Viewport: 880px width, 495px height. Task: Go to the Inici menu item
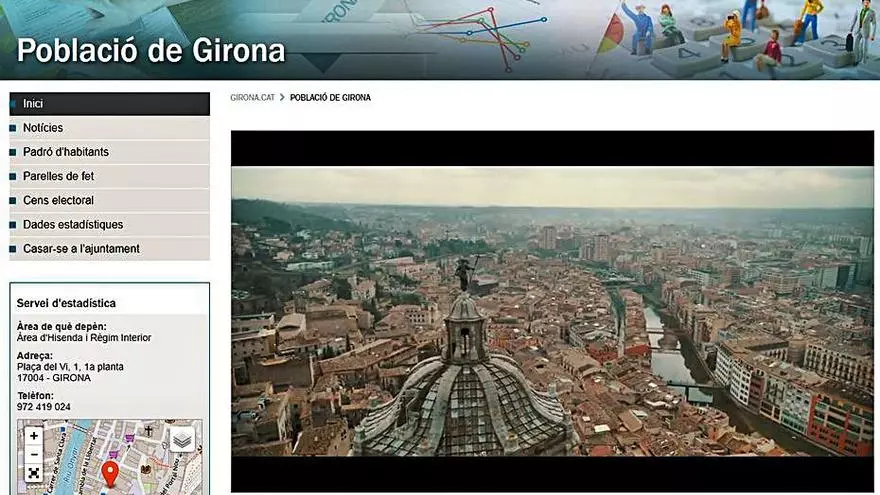tap(33, 104)
